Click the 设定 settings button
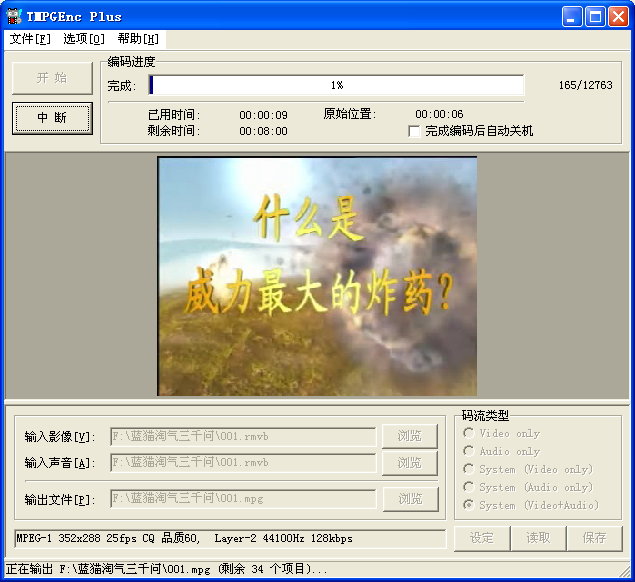This screenshot has height=582, width=635. tap(482, 537)
